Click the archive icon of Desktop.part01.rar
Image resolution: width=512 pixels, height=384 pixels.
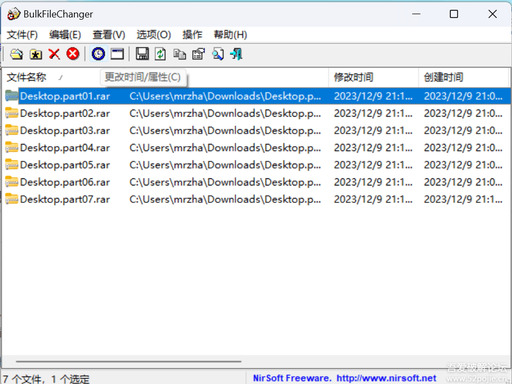[x=12, y=96]
